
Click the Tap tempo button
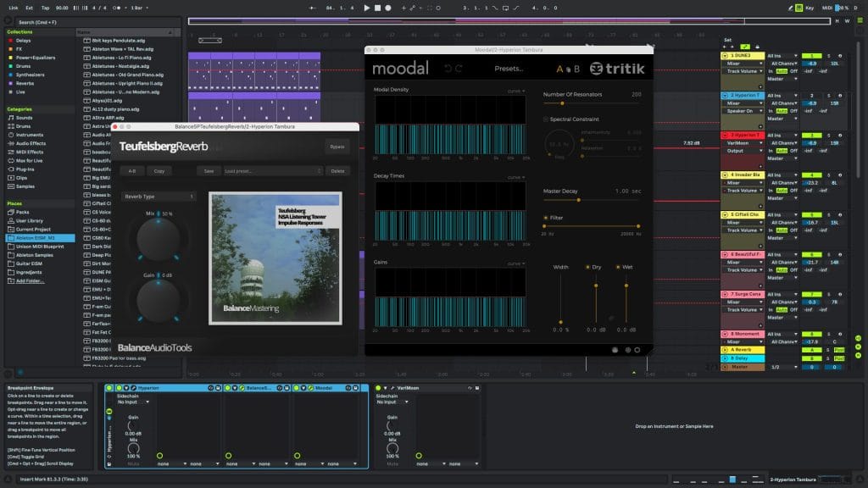47,8
